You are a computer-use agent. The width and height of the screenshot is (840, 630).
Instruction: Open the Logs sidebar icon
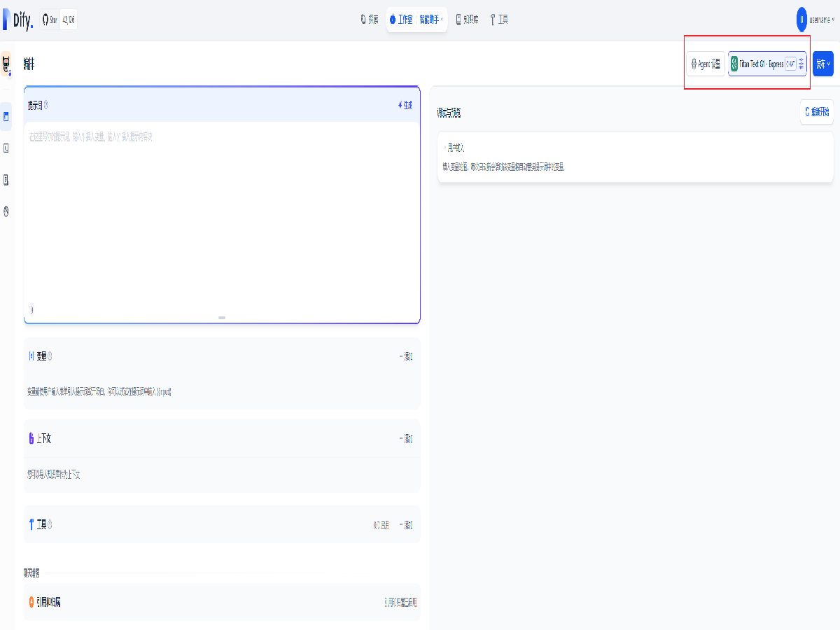tap(6, 180)
